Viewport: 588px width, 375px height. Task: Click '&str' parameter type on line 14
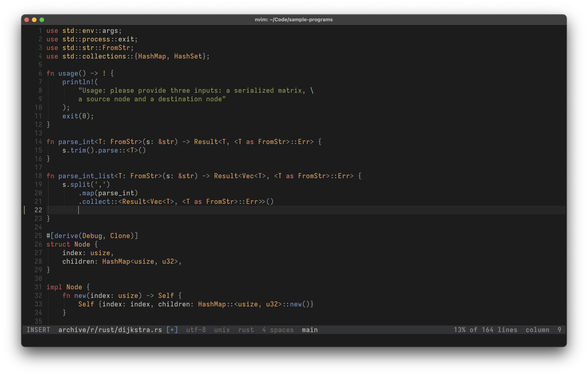[x=166, y=142]
